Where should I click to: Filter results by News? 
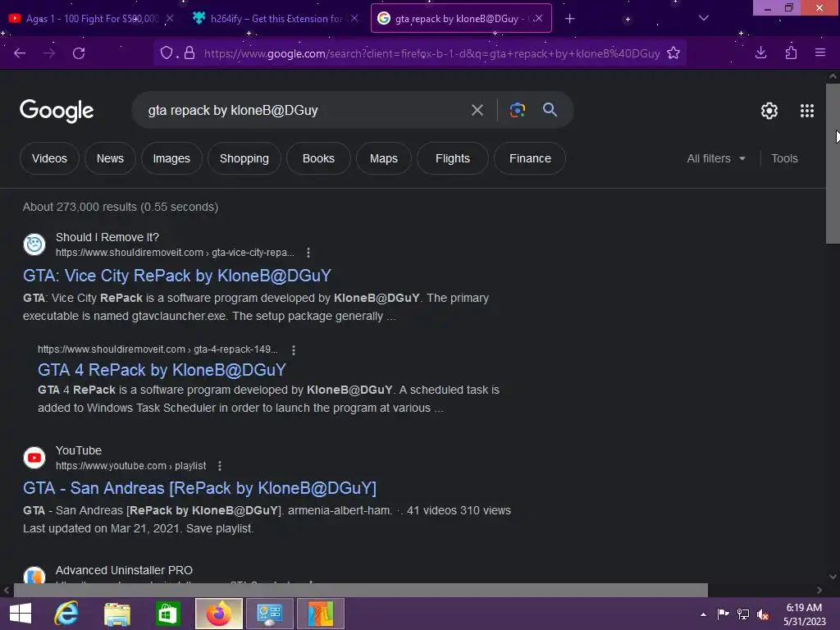pos(110,158)
